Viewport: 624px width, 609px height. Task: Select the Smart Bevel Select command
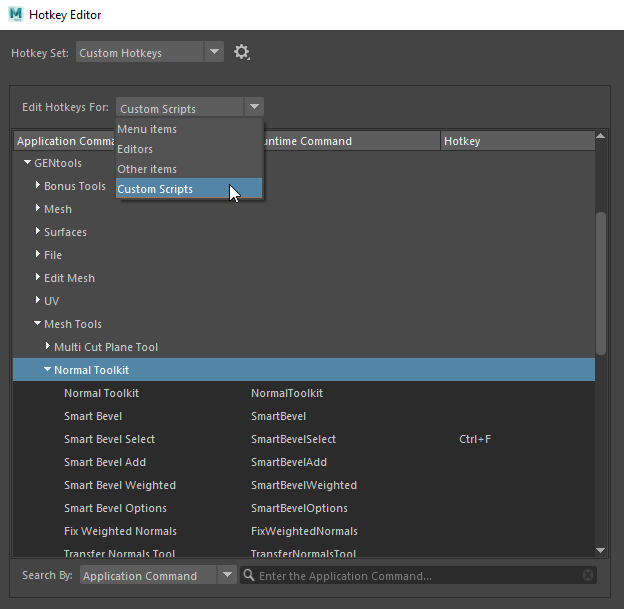[304, 439]
